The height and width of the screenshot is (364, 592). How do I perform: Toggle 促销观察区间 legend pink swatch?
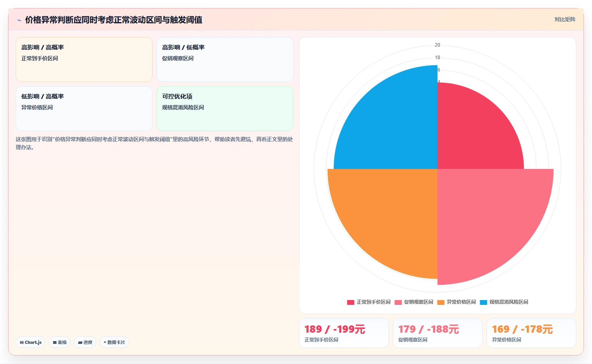pos(398,302)
